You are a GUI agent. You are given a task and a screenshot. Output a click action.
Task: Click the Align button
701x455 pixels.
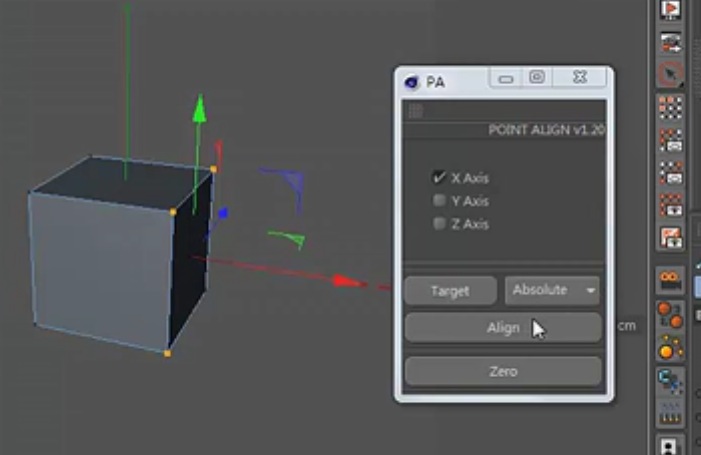point(503,328)
